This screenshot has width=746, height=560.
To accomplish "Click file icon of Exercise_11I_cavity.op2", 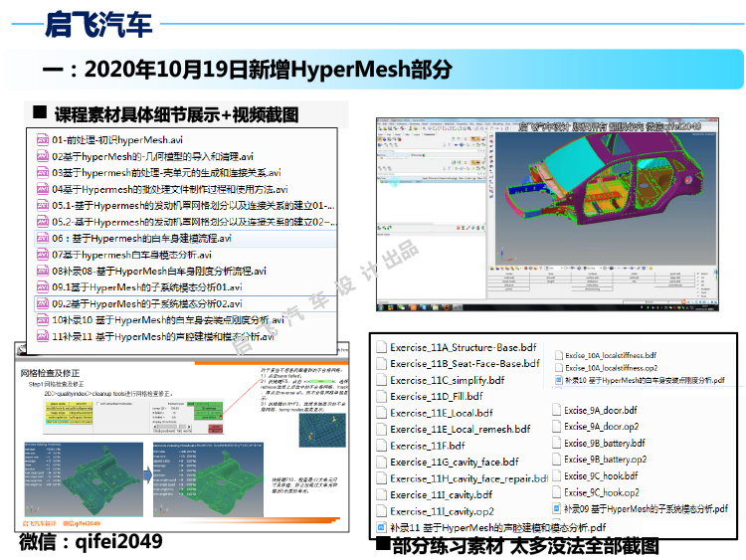I will coord(381,511).
